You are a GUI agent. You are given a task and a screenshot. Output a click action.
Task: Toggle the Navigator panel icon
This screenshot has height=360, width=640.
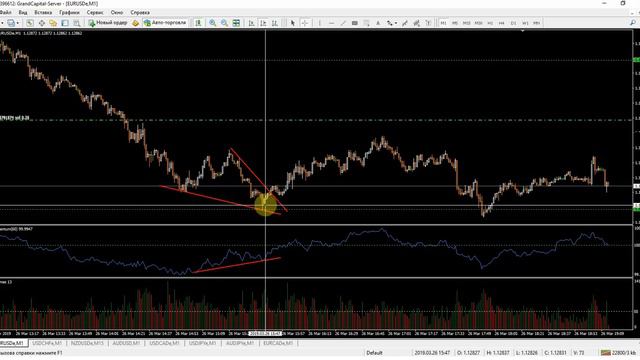(53, 23)
